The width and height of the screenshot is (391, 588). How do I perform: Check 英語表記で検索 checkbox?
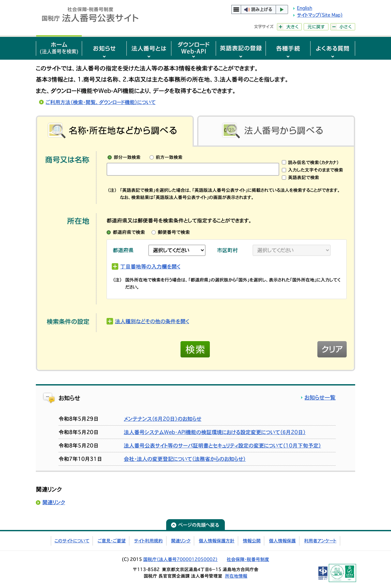[284, 178]
